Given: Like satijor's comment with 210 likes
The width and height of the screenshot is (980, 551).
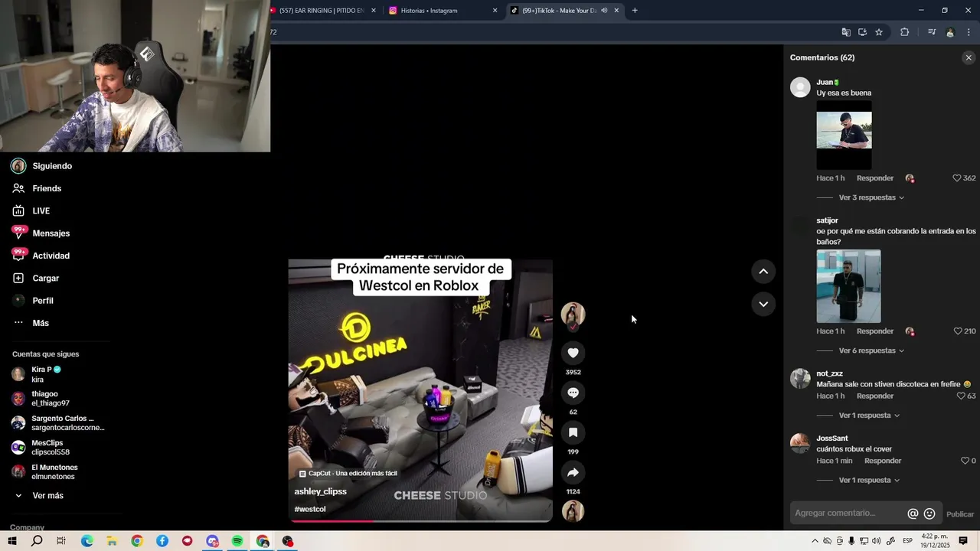Looking at the screenshot, I should (957, 331).
